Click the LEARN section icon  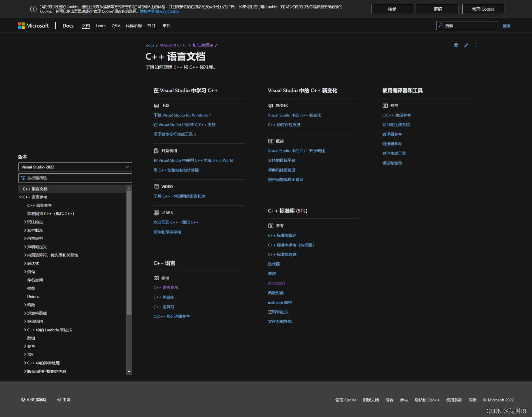click(156, 213)
